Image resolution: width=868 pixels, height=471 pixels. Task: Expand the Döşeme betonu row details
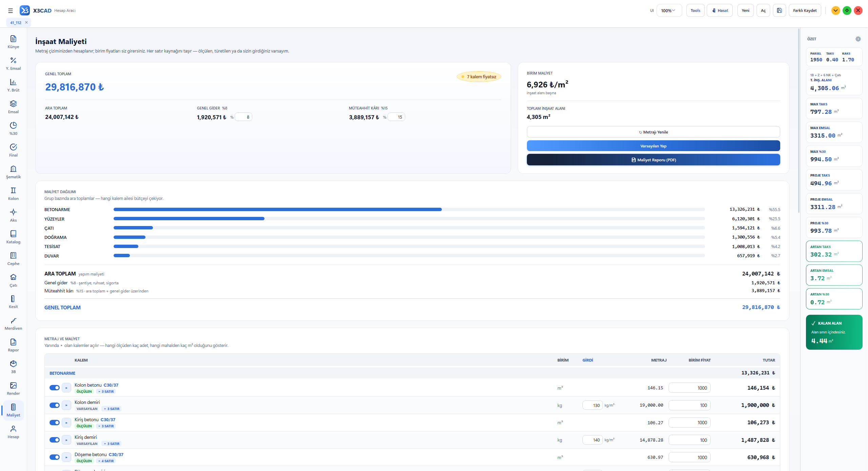(x=66, y=457)
